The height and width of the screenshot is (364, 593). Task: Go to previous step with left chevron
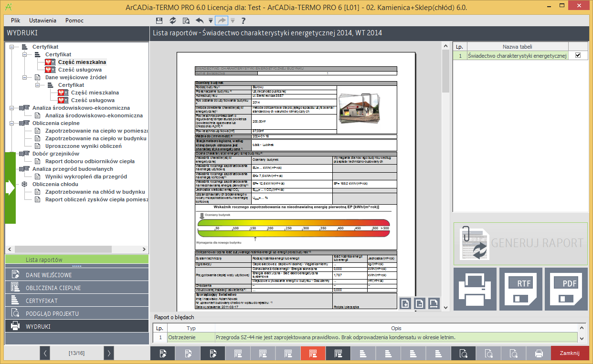(45, 354)
